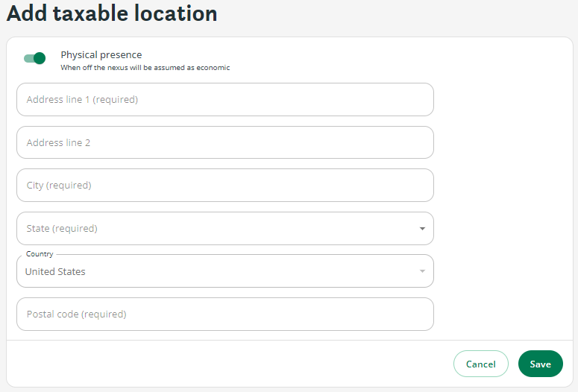Open the Country combo box
This screenshot has height=392, width=578.
[225, 271]
